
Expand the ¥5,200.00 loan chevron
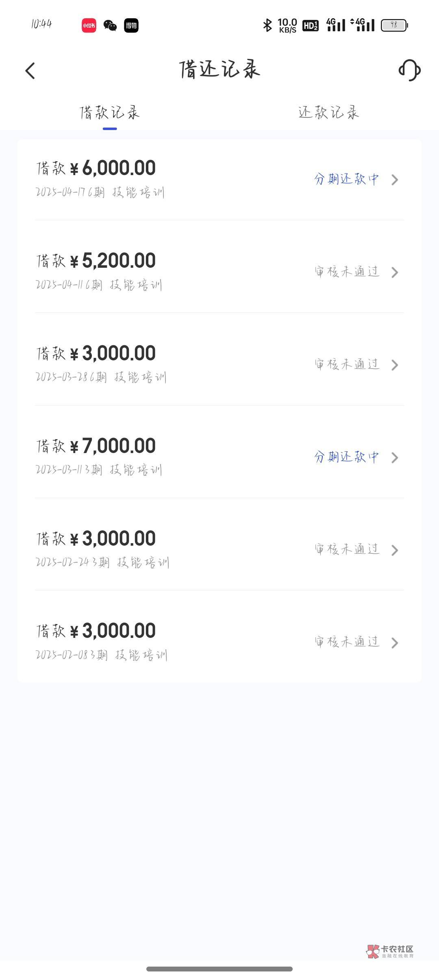394,272
